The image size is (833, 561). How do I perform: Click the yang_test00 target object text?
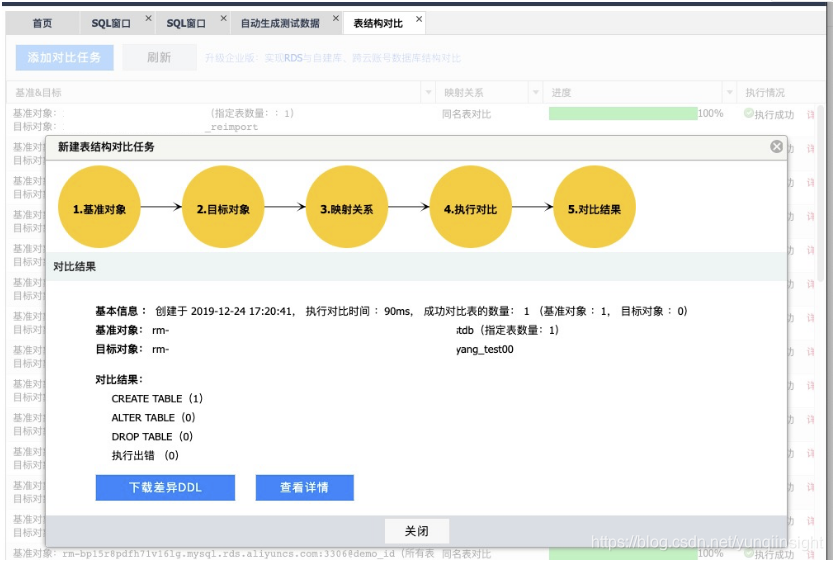[484, 350]
